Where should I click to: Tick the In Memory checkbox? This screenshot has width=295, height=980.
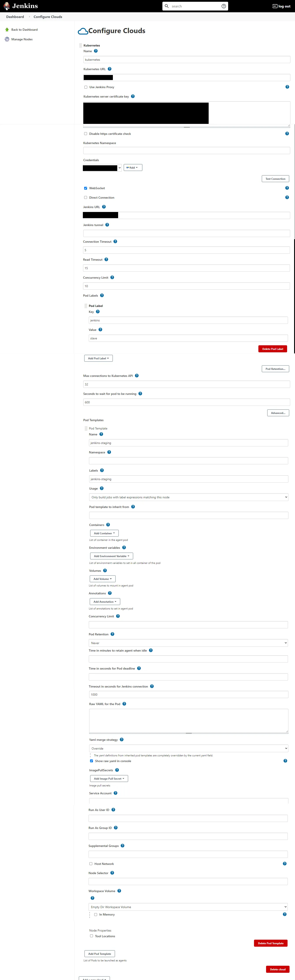coord(96,915)
